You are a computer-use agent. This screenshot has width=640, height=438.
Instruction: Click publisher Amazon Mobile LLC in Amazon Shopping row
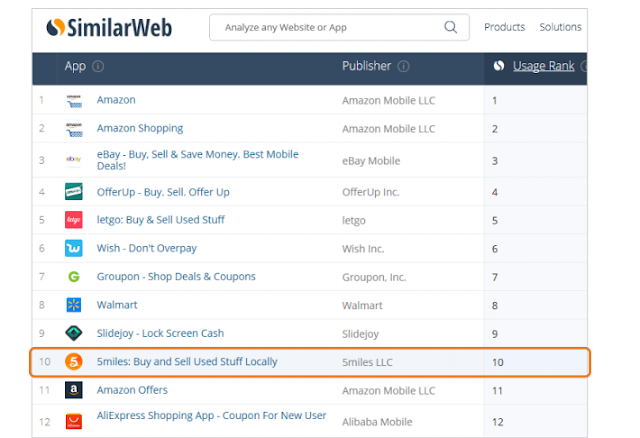click(x=389, y=129)
